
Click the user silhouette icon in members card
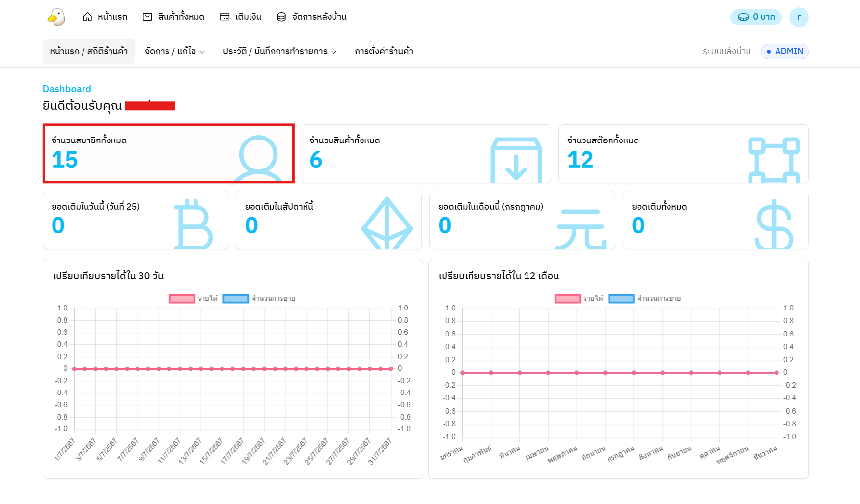[x=258, y=158]
